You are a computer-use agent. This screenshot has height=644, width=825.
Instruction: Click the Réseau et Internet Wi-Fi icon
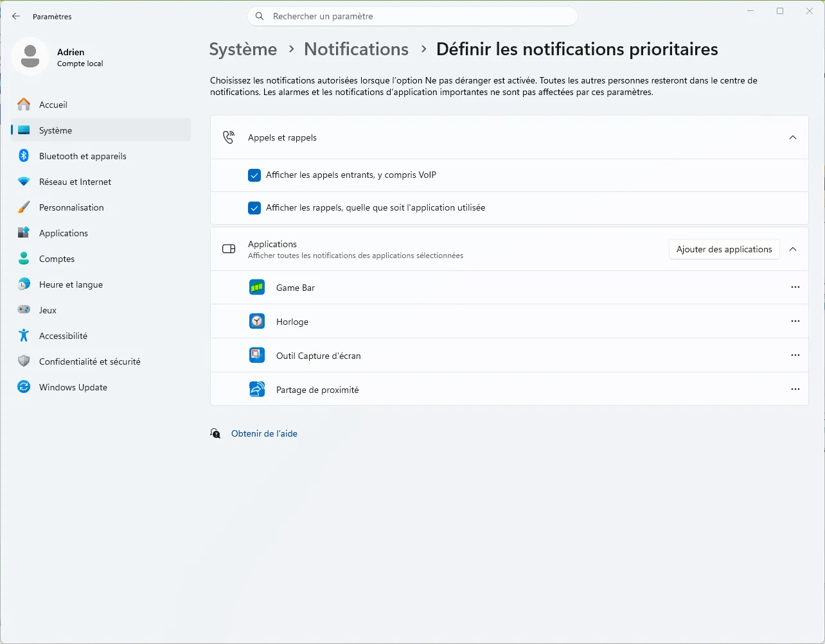24,182
